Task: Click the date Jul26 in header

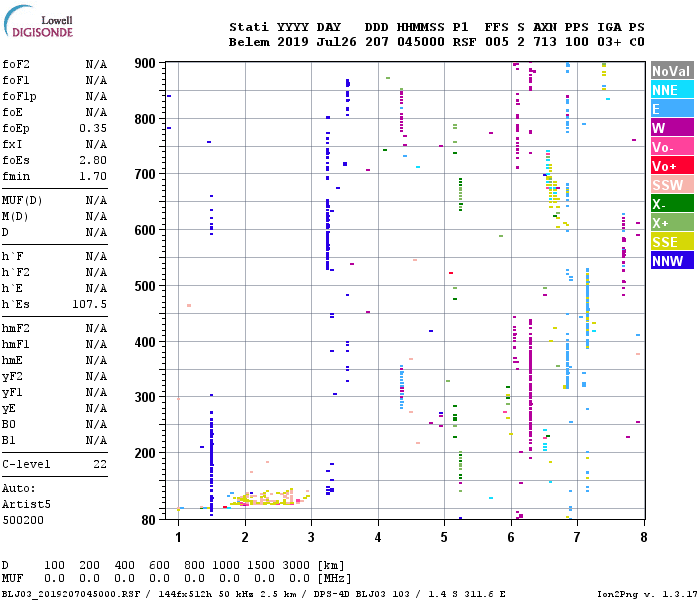Action: coord(337,42)
